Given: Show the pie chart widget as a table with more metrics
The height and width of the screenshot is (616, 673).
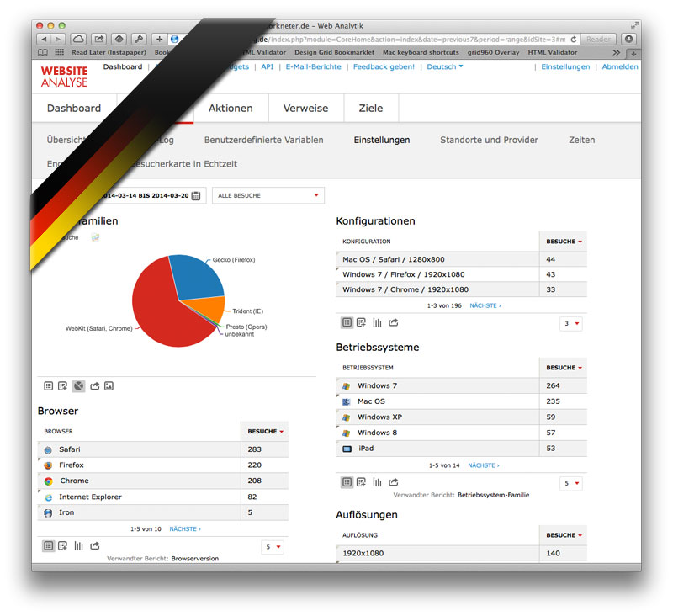Looking at the screenshot, I should [62, 386].
